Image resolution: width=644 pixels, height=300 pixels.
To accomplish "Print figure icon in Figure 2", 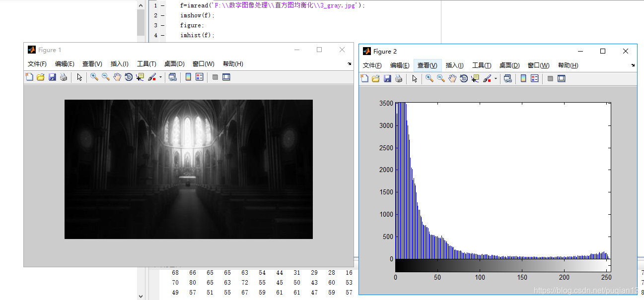I will (x=399, y=78).
